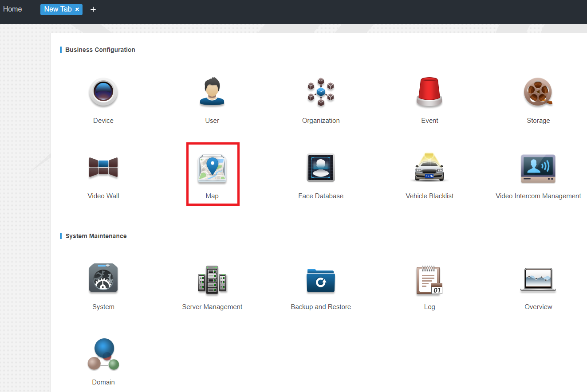Viewport: 587px width, 392px height.
Task: Launch the Video Wall module
Action: (103, 168)
